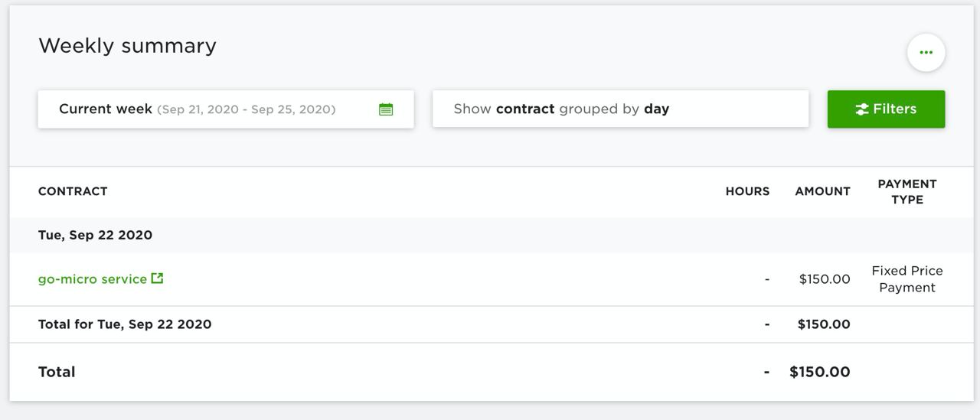980x420 pixels.
Task: Open the go-micro service contract link
Action: [x=93, y=279]
